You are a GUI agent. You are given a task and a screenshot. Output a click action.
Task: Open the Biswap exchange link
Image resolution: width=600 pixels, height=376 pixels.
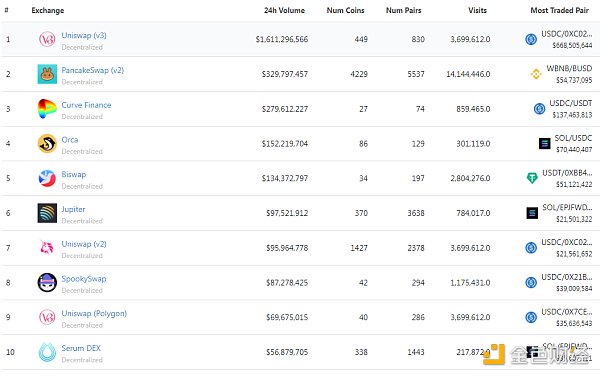click(73, 174)
